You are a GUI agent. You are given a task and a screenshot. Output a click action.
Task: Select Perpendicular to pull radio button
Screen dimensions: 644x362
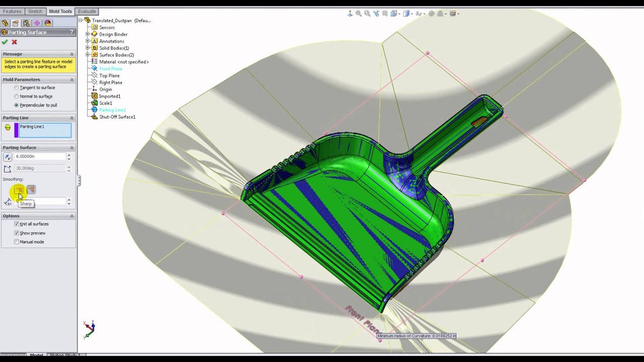tap(17, 105)
